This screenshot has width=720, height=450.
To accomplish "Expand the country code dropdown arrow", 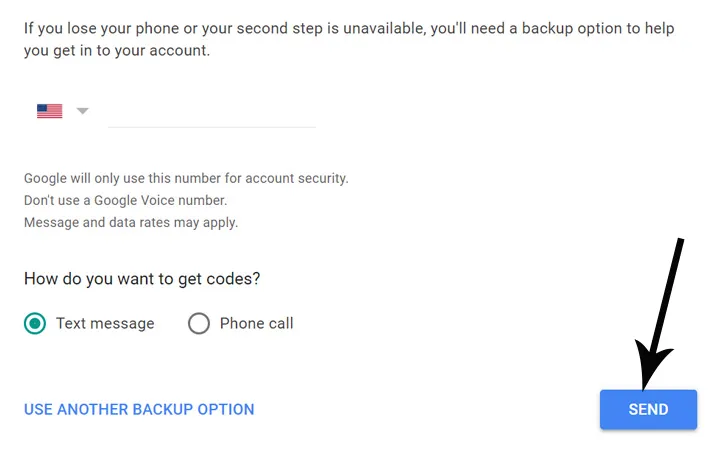I will tap(83, 111).
